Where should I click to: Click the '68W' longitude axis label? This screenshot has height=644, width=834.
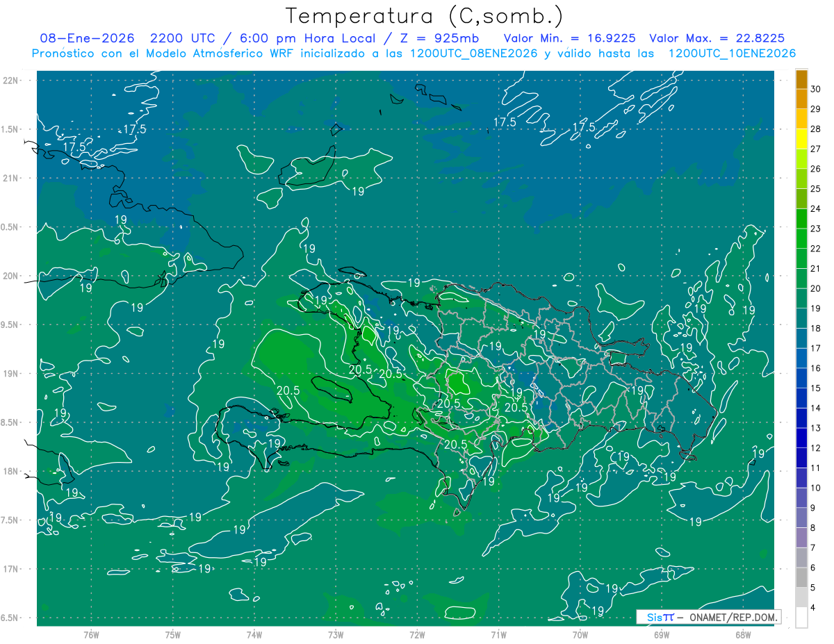742,635
